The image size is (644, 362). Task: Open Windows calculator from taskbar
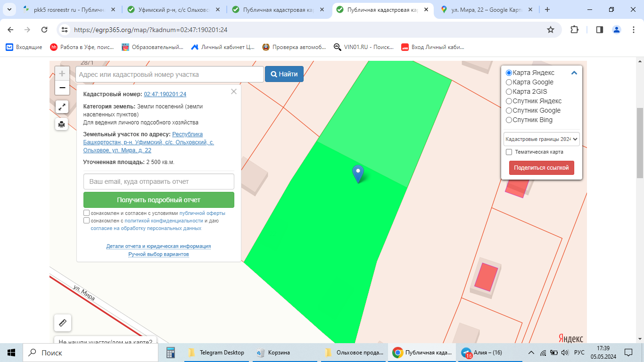coord(171,353)
